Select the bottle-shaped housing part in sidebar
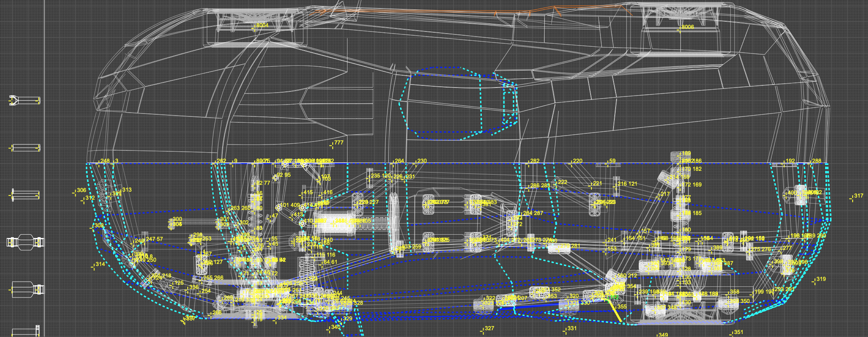Viewport: 868px width, 337px height. (25, 290)
